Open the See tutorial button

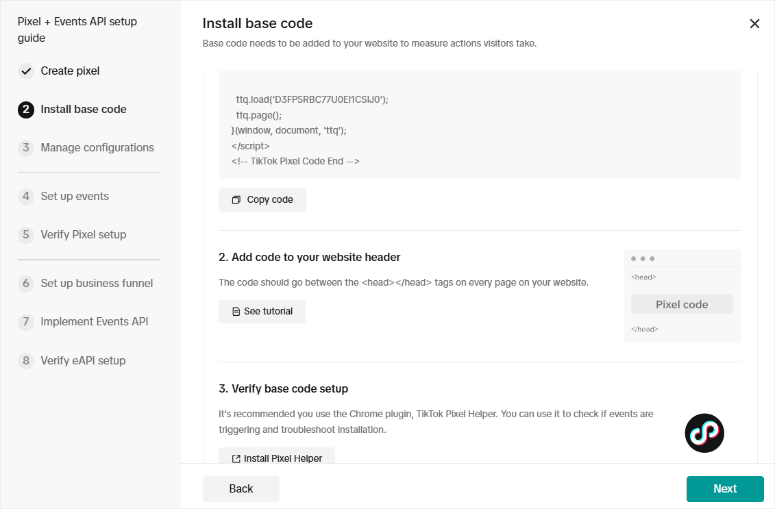[x=262, y=311]
